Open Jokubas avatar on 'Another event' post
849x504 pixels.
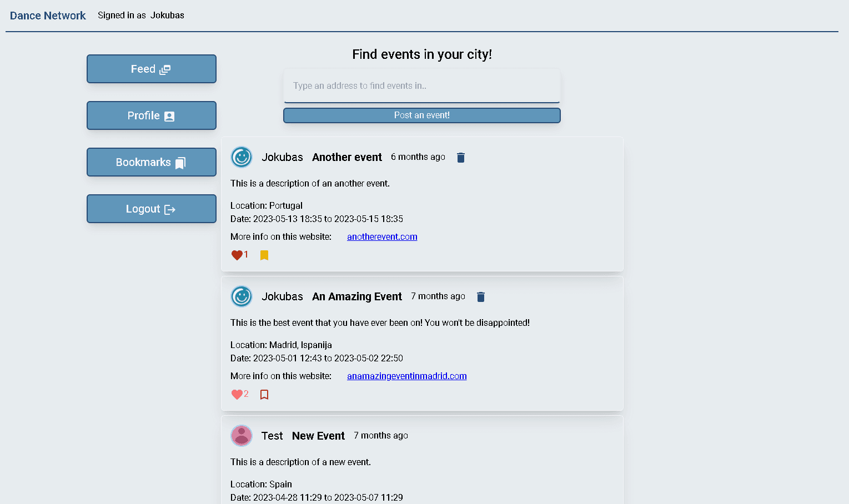[242, 157]
